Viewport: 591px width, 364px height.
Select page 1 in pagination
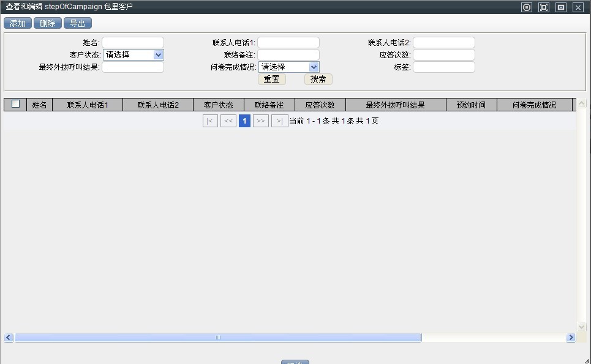point(244,121)
